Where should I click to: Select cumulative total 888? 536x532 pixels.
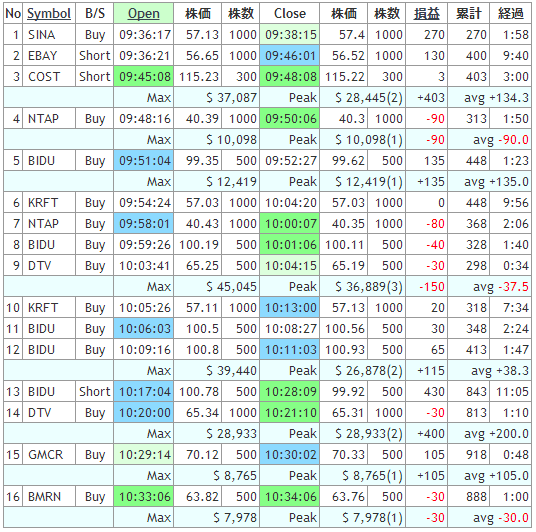coord(468,496)
